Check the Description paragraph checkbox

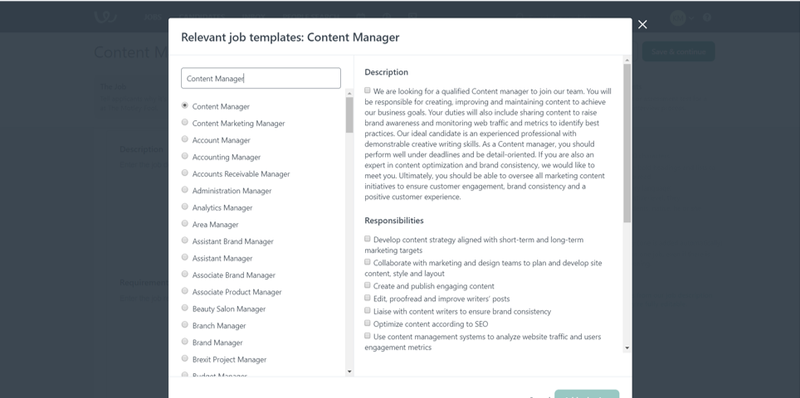tap(367, 90)
